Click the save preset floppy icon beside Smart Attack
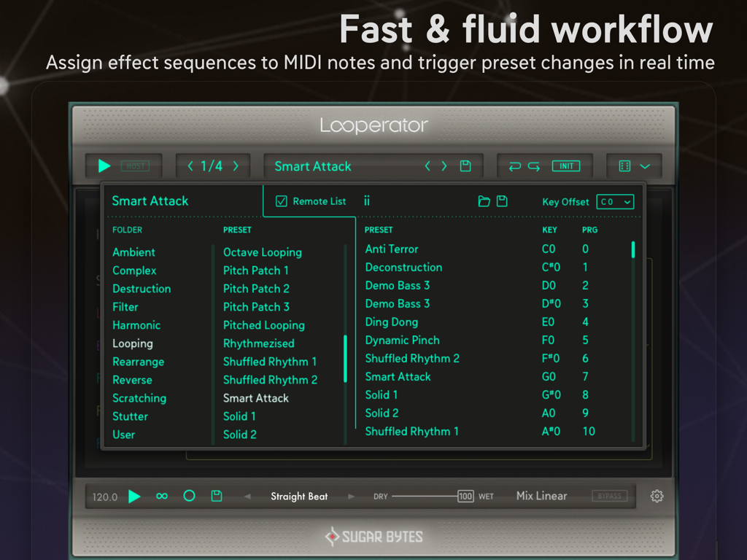Viewport: 747px width, 560px height. (465, 166)
